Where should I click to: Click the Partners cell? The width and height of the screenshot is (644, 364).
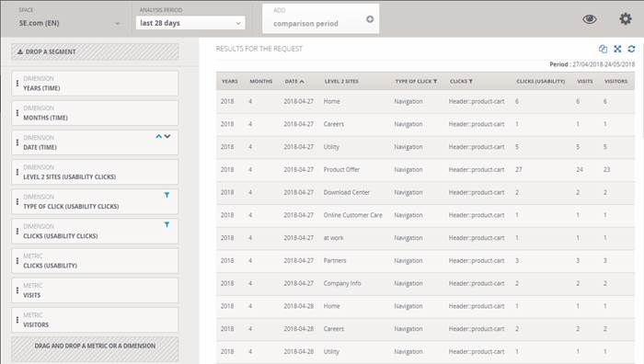[x=335, y=260]
